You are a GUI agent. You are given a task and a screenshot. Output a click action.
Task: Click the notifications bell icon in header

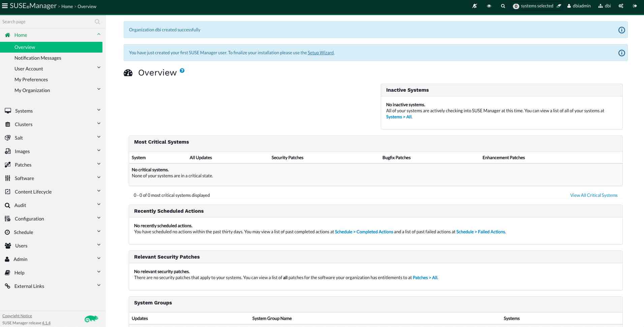(x=474, y=6)
